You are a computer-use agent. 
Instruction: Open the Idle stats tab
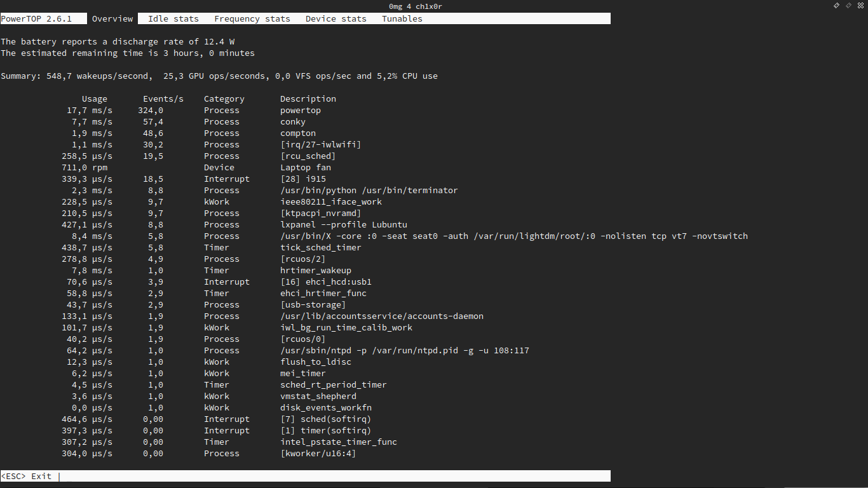pos(173,18)
